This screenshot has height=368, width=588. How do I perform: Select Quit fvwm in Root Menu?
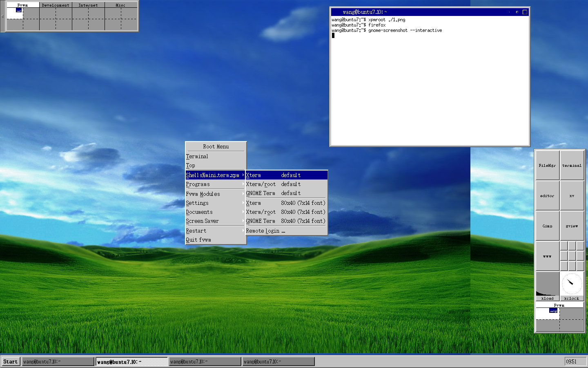(x=216, y=240)
